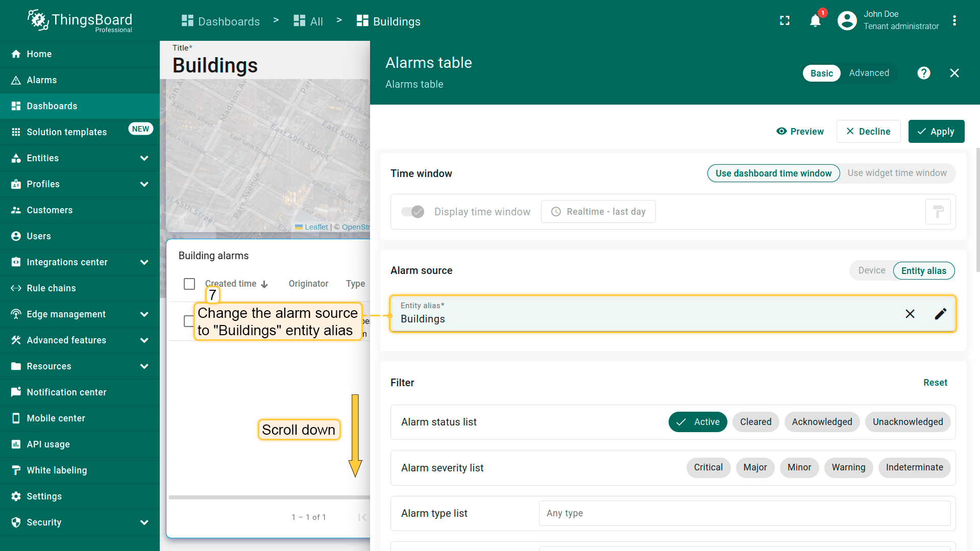Screen dimensions: 980x551
Task: Select the Cleared alarm status chip
Action: click(755, 422)
